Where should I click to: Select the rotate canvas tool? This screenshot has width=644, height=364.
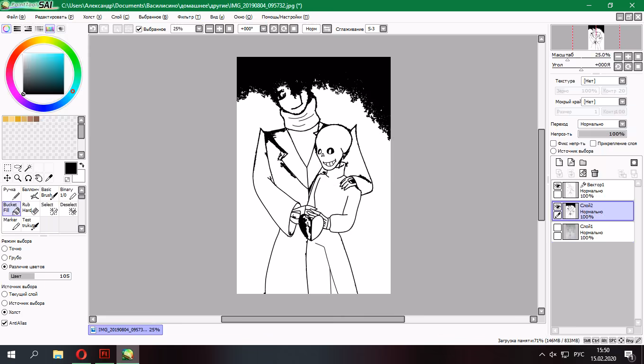28,178
